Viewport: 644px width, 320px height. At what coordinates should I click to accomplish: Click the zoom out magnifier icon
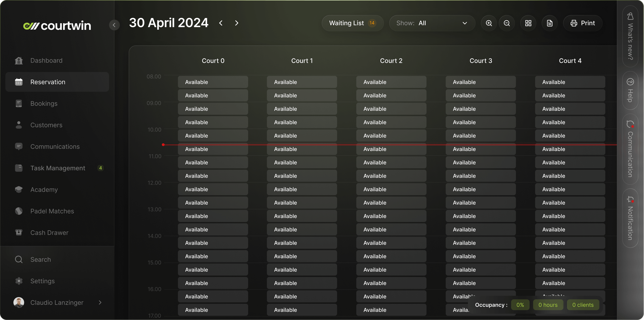(x=507, y=23)
